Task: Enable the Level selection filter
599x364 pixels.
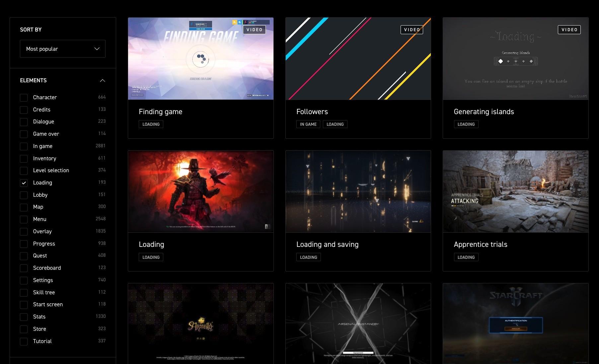Action: click(x=24, y=171)
